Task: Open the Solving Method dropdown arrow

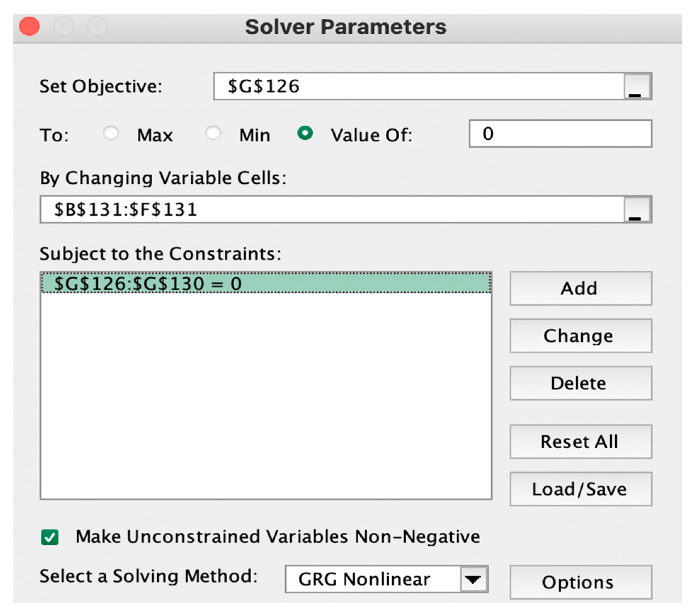Action: pyautogui.click(x=473, y=579)
